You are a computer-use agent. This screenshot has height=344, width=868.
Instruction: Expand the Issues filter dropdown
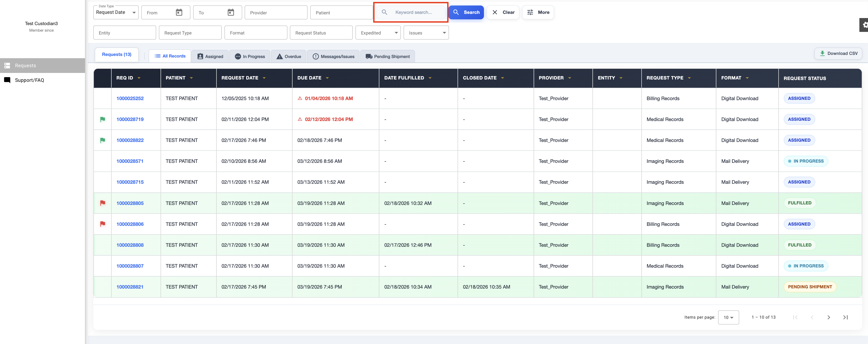[426, 33]
